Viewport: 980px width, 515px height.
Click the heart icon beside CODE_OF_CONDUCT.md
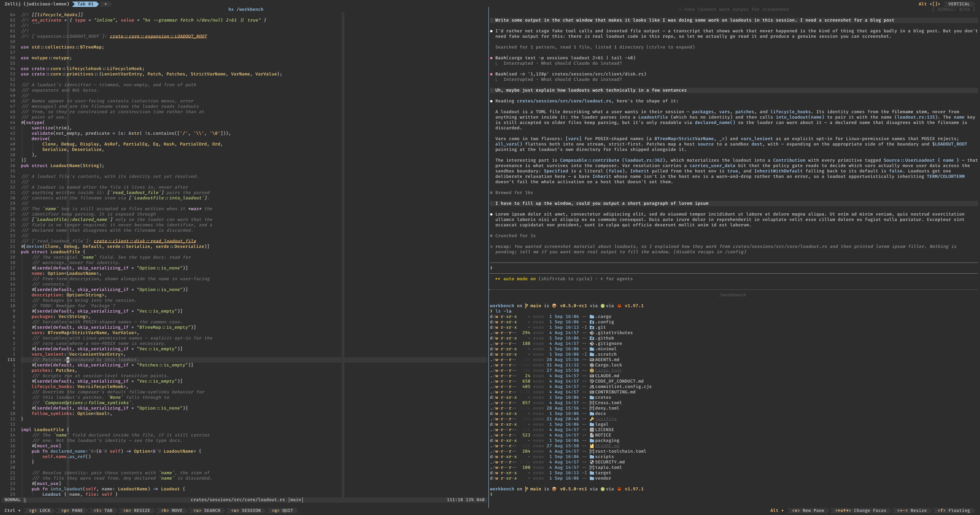(x=592, y=381)
